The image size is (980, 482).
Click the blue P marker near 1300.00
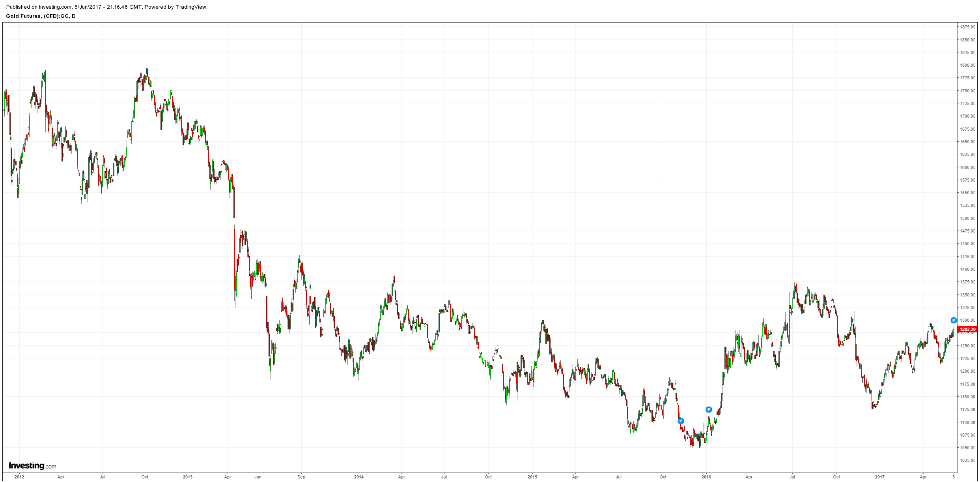953,320
